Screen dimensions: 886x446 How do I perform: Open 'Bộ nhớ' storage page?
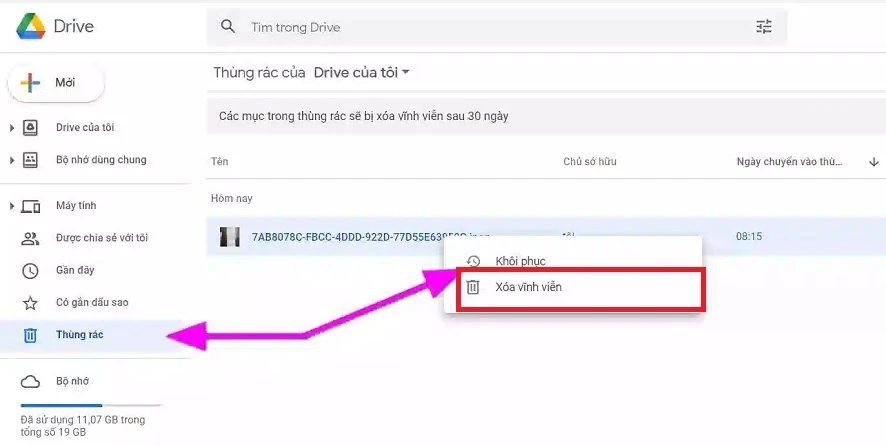72,382
